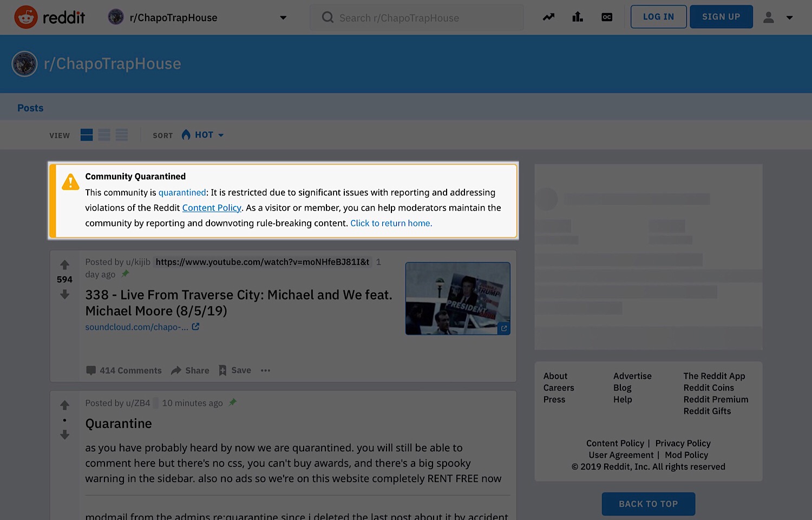
Task: Open the Blog footer link
Action: (623, 388)
